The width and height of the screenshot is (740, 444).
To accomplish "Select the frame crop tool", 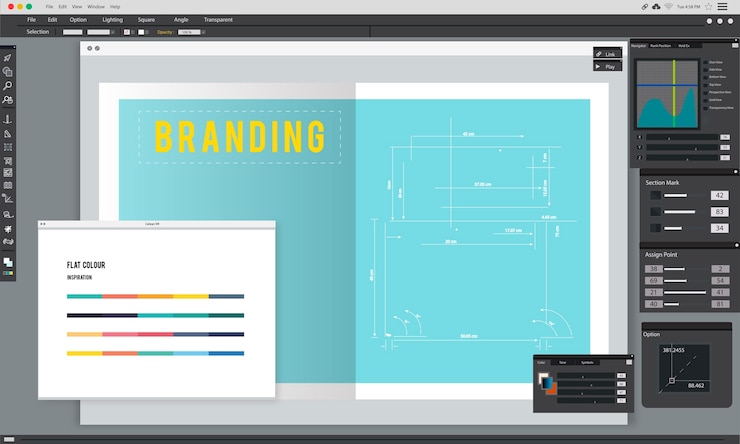I will click(x=8, y=160).
